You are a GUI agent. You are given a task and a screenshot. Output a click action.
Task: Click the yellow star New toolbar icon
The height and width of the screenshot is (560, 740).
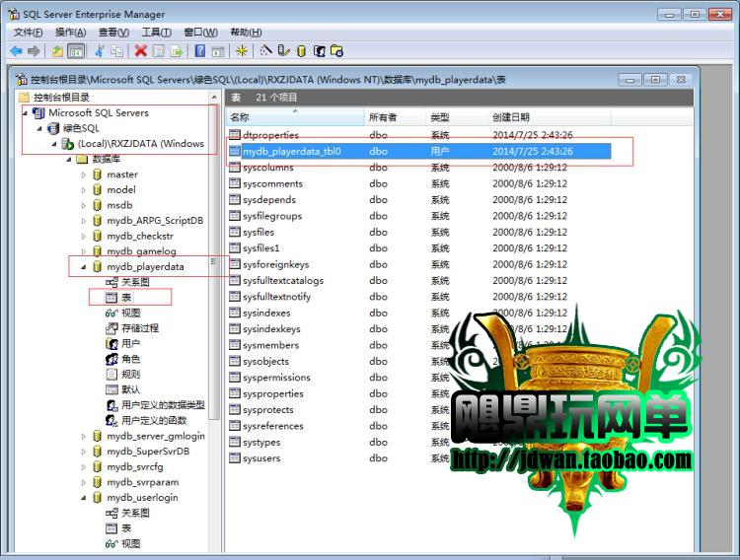[x=242, y=51]
